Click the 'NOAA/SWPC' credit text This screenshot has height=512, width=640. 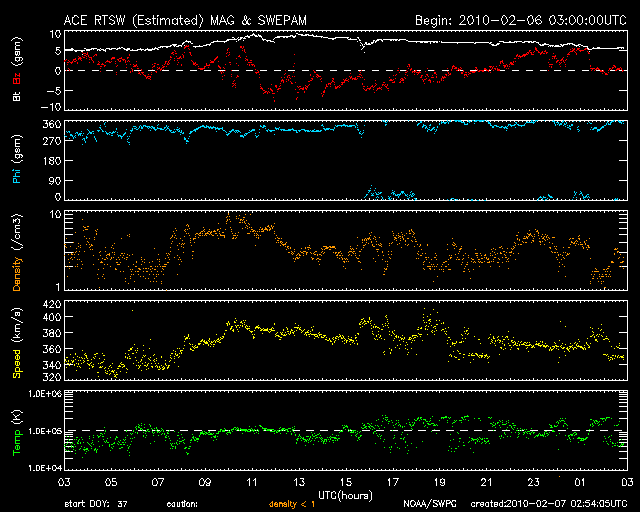click(x=430, y=504)
